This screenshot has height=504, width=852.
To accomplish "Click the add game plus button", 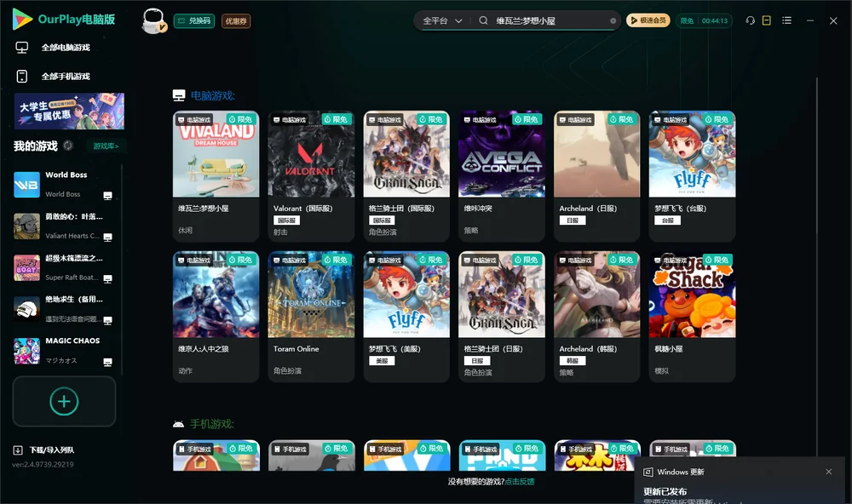I will click(x=64, y=401).
